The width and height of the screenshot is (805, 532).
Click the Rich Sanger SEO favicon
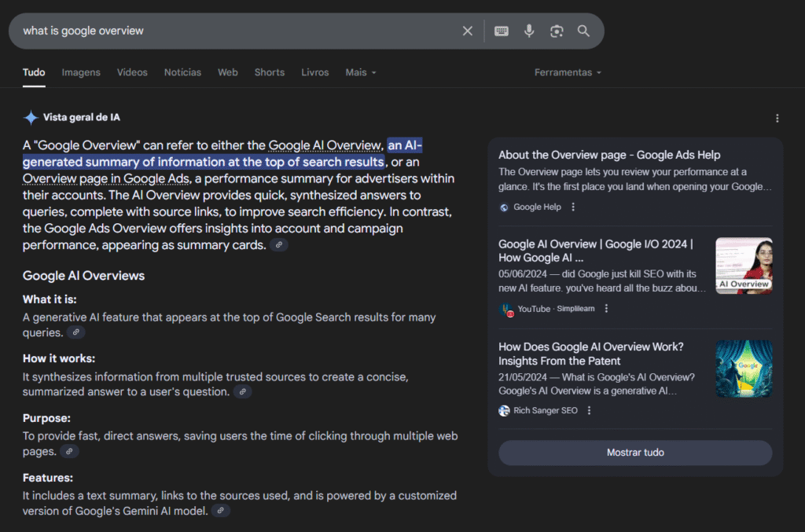click(x=504, y=410)
